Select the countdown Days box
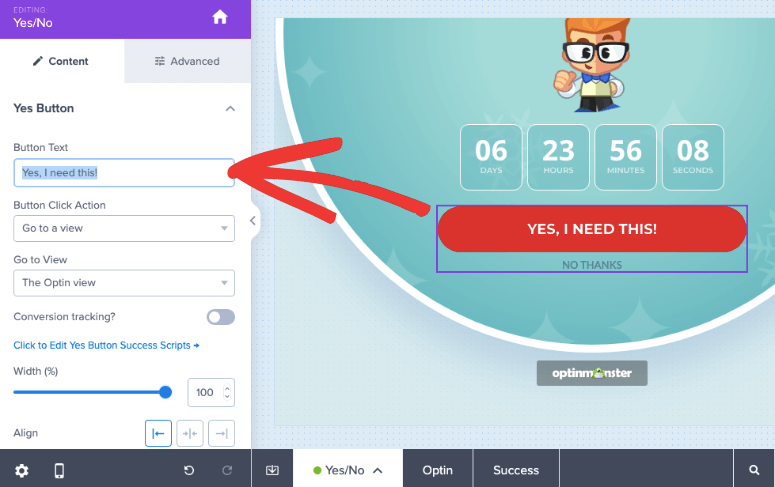The image size is (775, 487). [491, 157]
